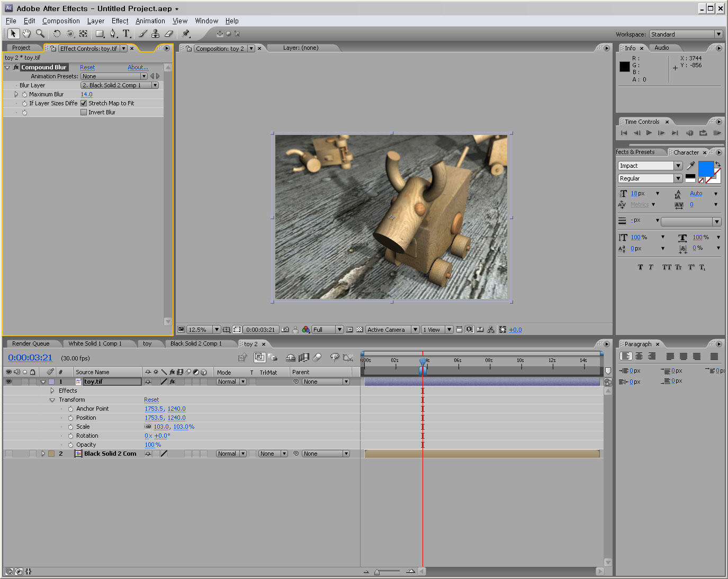Select the Brush tool

click(143, 33)
